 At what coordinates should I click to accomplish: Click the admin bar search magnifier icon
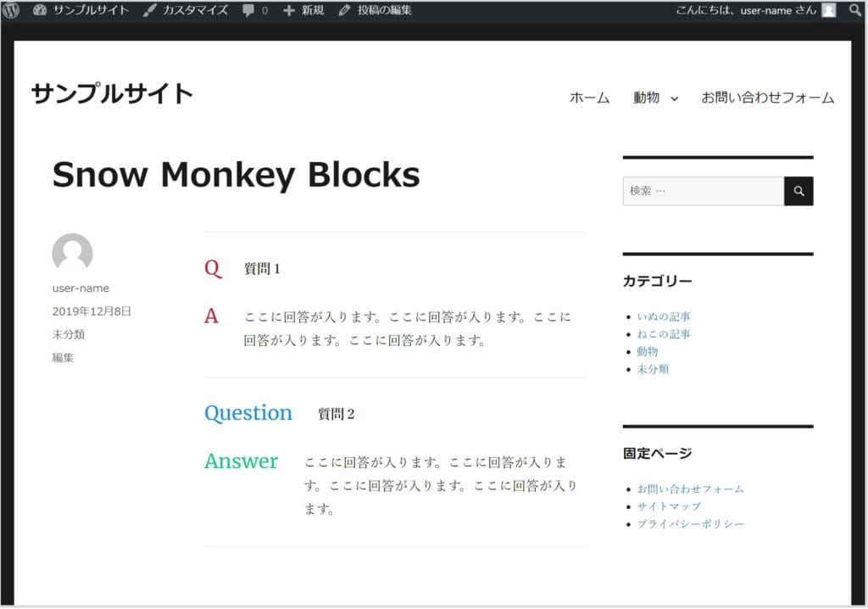click(x=854, y=10)
